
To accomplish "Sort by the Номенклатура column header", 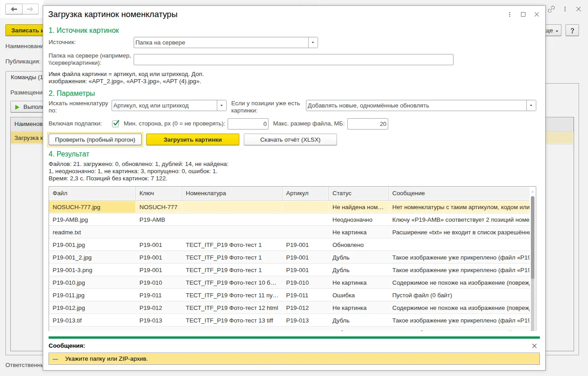I will tap(232, 193).
